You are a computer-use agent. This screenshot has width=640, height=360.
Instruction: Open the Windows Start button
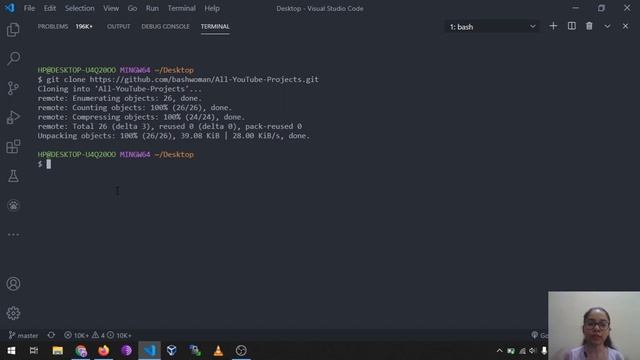(11, 350)
